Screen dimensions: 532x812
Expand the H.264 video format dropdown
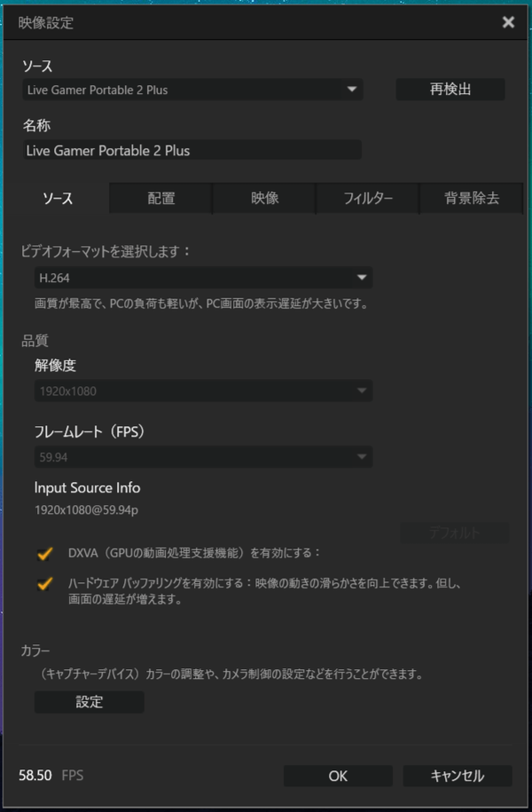tap(203, 278)
